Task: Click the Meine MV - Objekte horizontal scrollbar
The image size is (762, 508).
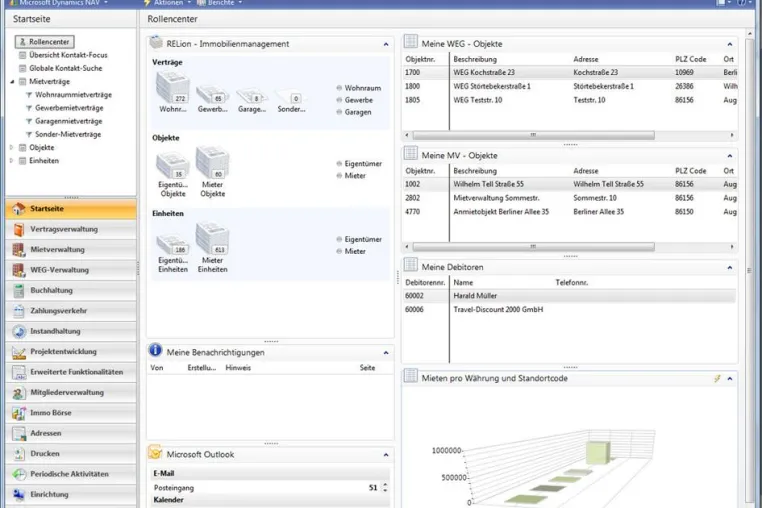Action: click(x=533, y=247)
